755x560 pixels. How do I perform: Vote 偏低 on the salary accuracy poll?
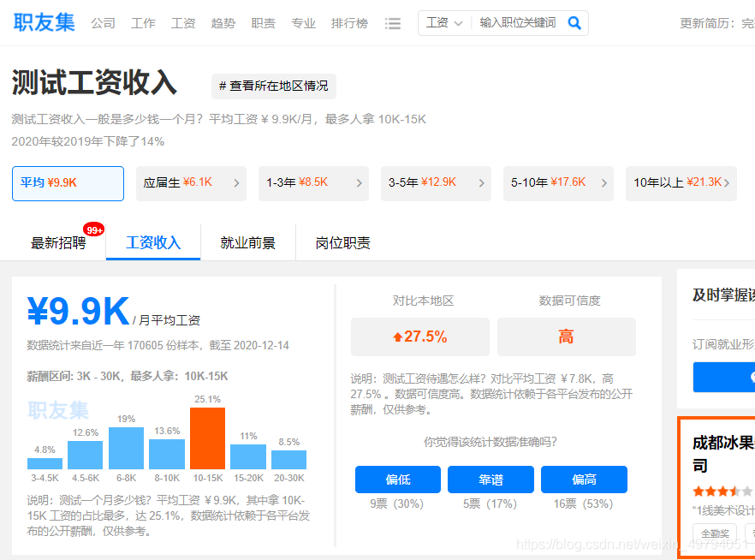pyautogui.click(x=397, y=480)
